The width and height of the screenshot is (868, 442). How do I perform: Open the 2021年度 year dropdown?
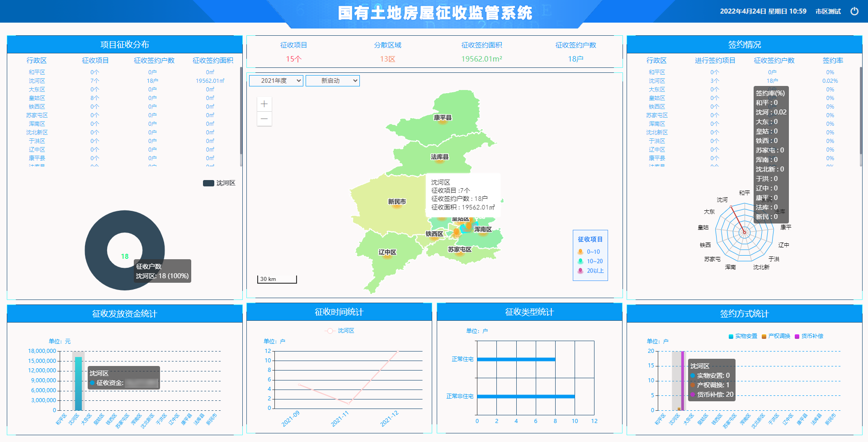click(x=276, y=81)
